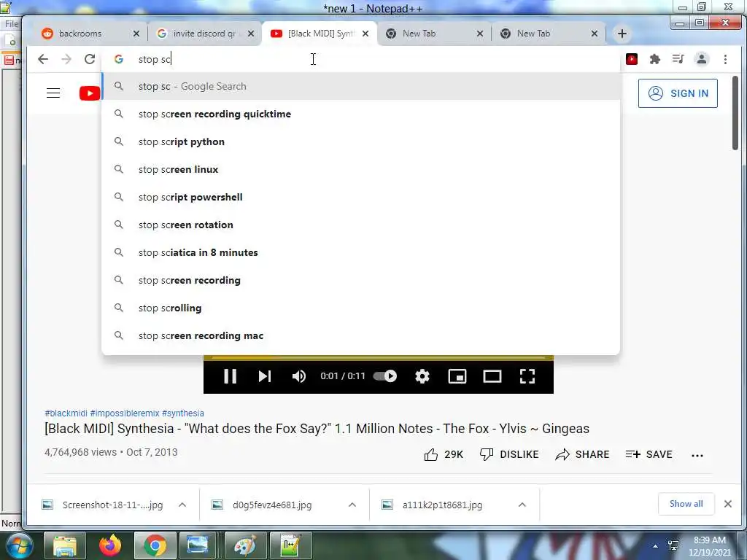Click the DISLIKE button
Image resolution: width=747 pixels, height=560 pixels.
click(x=508, y=455)
